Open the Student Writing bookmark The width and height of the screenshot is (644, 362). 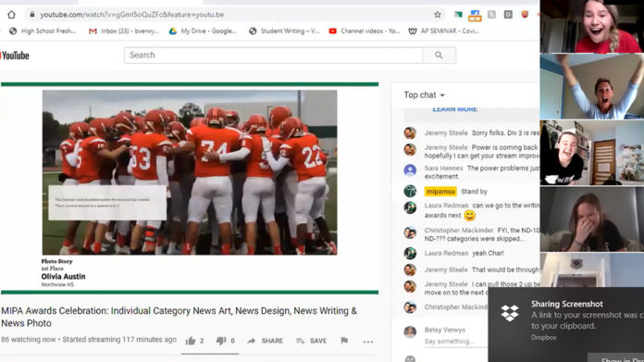[x=284, y=31]
